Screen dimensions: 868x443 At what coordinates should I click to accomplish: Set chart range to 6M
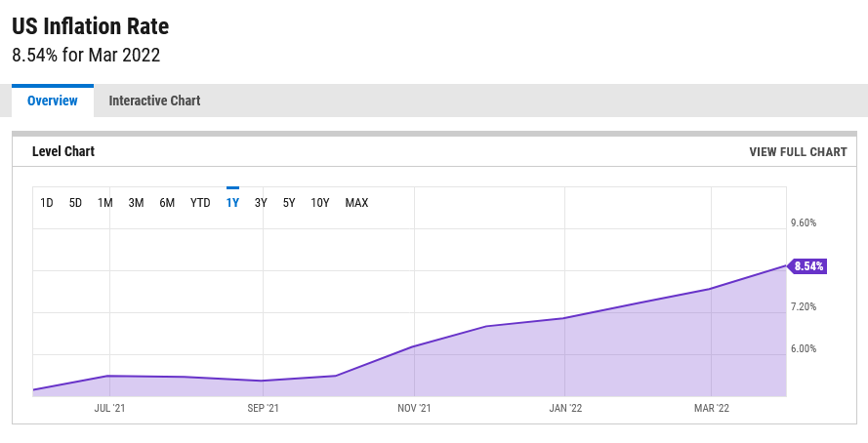pyautogui.click(x=167, y=203)
